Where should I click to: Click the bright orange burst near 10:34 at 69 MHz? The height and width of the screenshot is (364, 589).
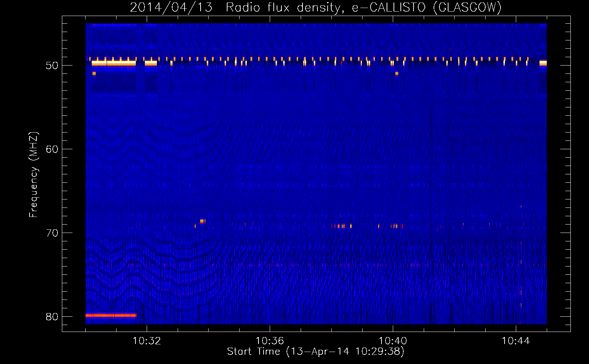(202, 221)
